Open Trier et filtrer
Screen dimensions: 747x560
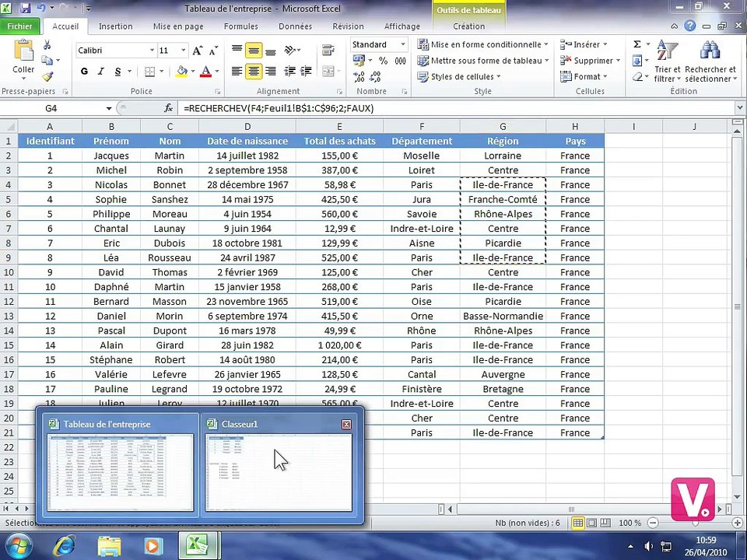click(x=667, y=61)
